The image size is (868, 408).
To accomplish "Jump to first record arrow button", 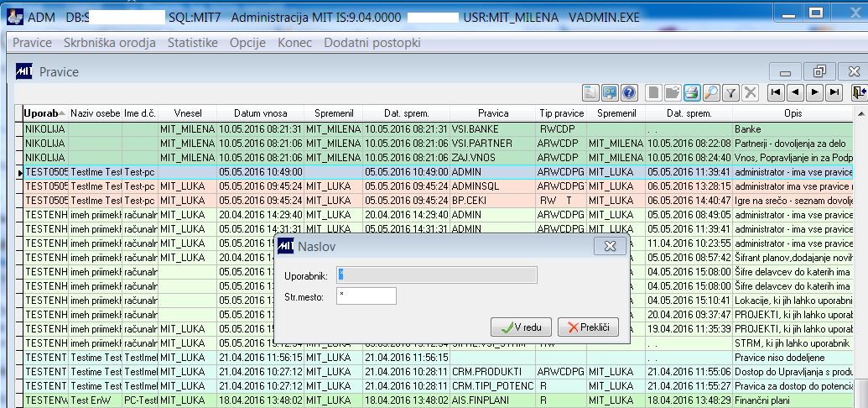I will click(x=776, y=92).
